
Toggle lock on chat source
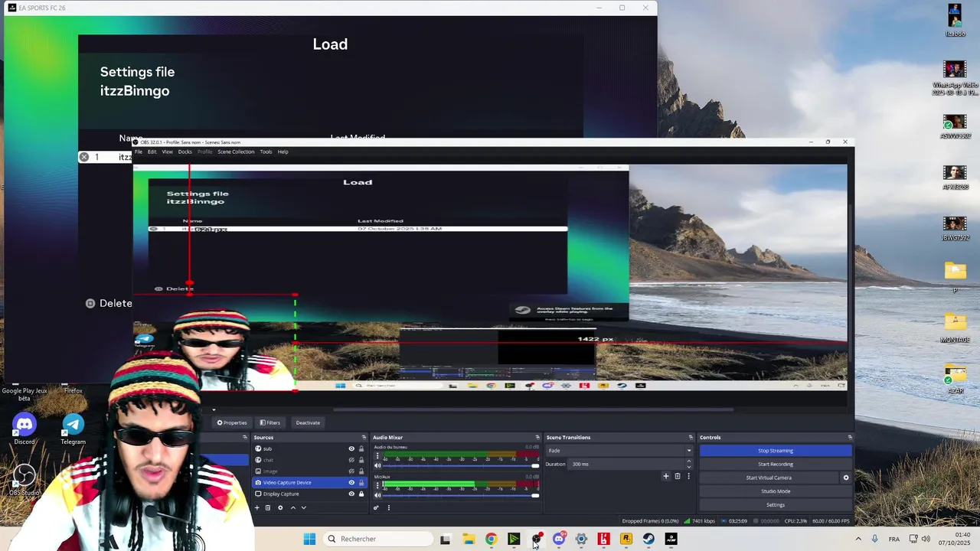tap(361, 460)
